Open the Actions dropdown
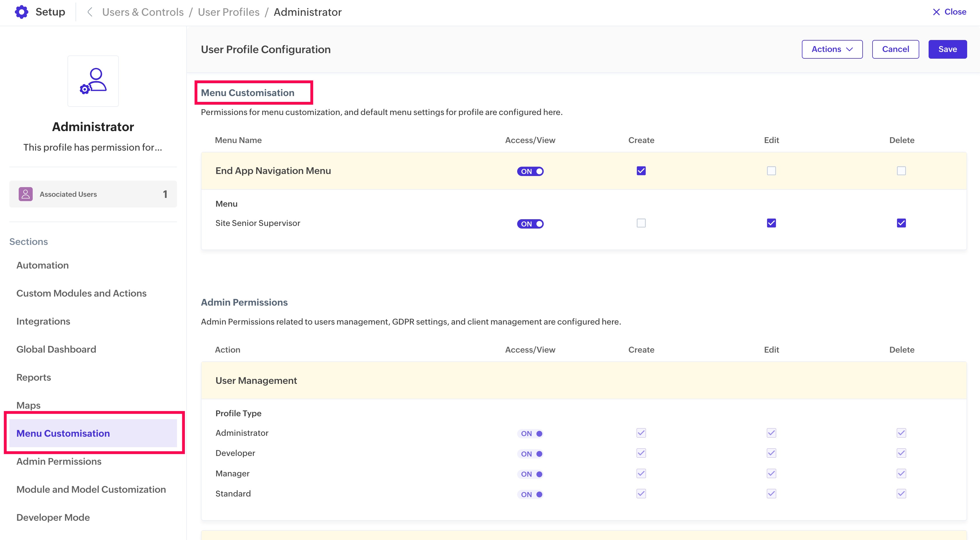This screenshot has width=980, height=540. [832, 49]
